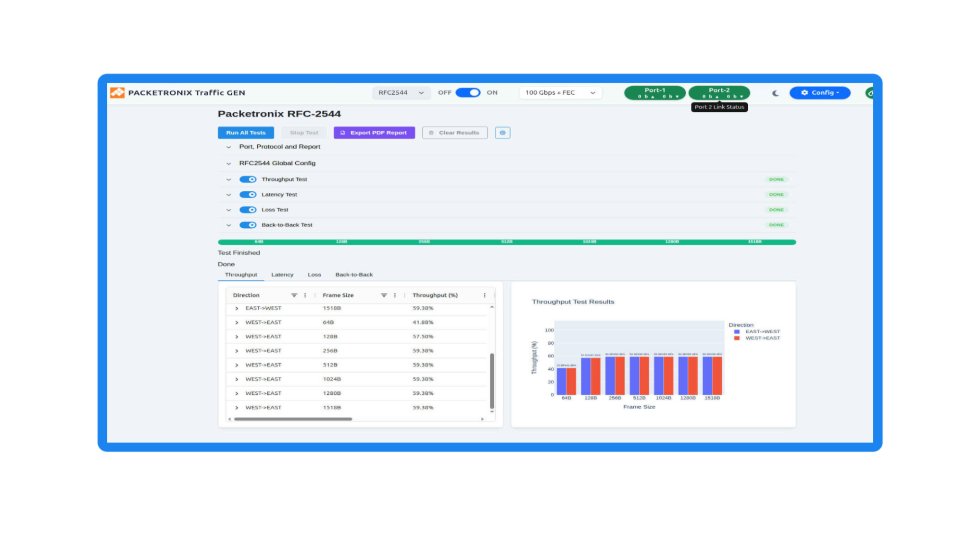Image resolution: width=980 pixels, height=551 pixels.
Task: Click WEST->EAST legend color swatch
Action: click(x=737, y=338)
